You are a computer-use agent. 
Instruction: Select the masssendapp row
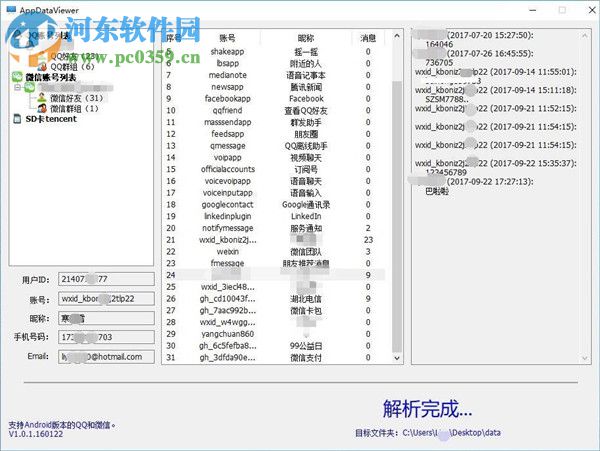click(274, 122)
